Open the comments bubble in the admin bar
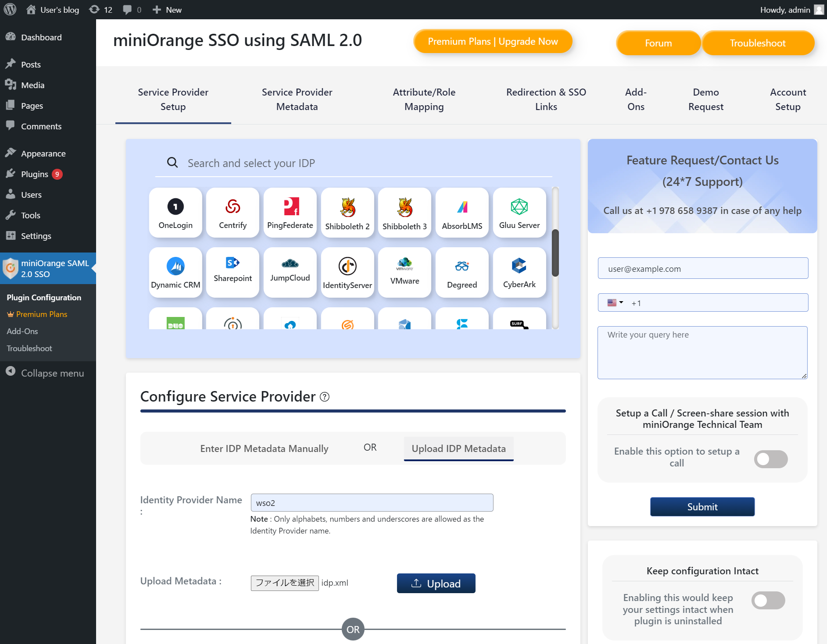This screenshot has width=827, height=644. pyautogui.click(x=132, y=10)
